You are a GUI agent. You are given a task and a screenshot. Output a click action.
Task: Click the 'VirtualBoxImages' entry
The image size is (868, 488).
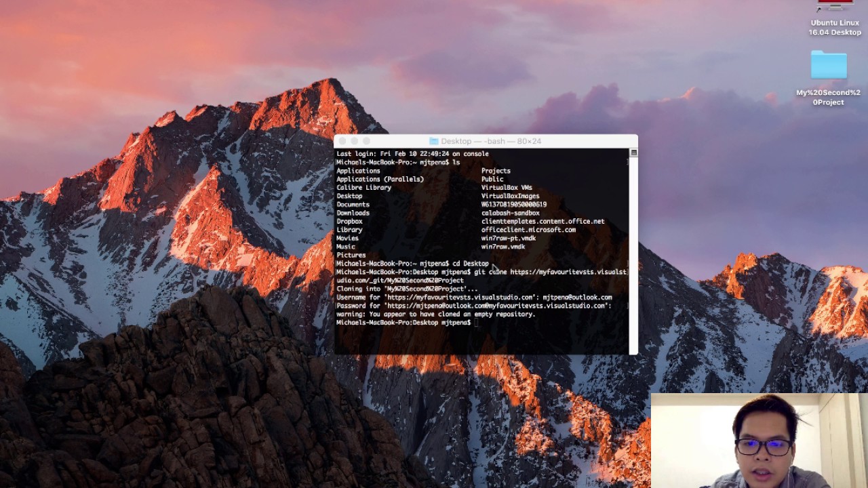(x=511, y=196)
